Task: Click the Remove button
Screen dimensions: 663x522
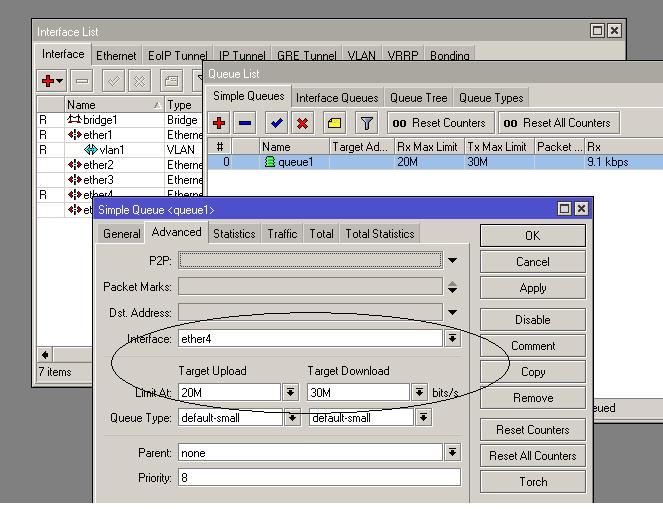Action: [x=533, y=398]
